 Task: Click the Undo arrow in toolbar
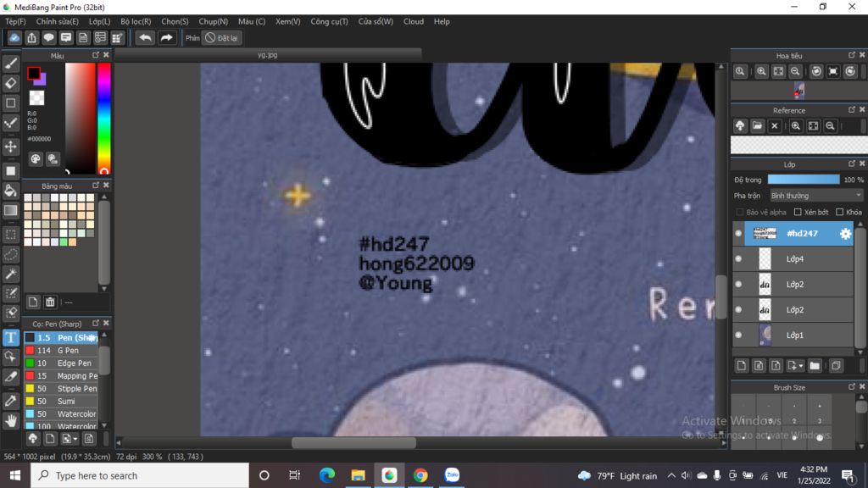(145, 37)
